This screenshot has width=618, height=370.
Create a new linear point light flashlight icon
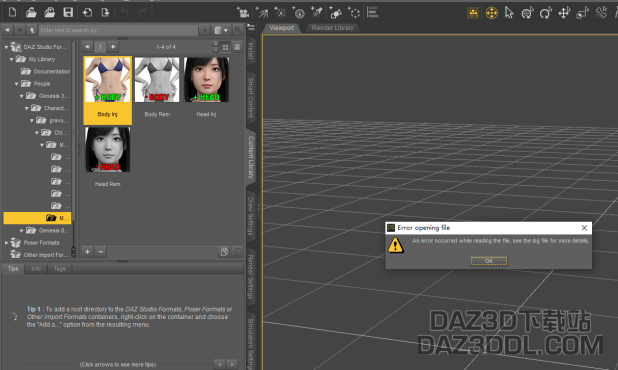[x=316, y=13]
